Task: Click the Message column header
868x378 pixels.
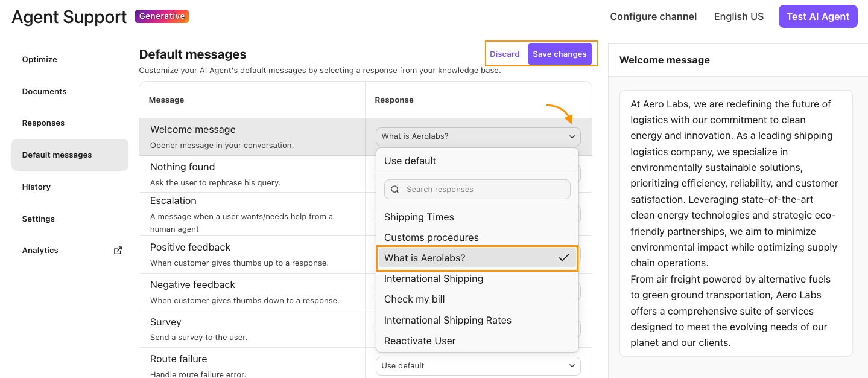Action: (x=166, y=100)
